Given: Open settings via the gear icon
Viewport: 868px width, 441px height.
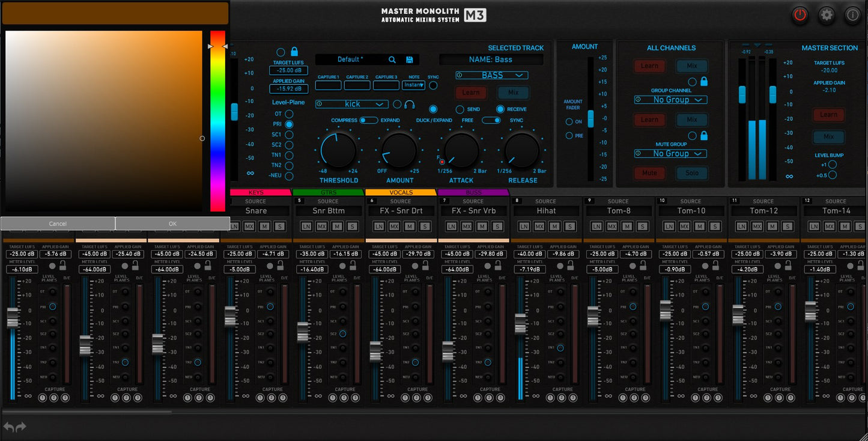Looking at the screenshot, I should (827, 15).
